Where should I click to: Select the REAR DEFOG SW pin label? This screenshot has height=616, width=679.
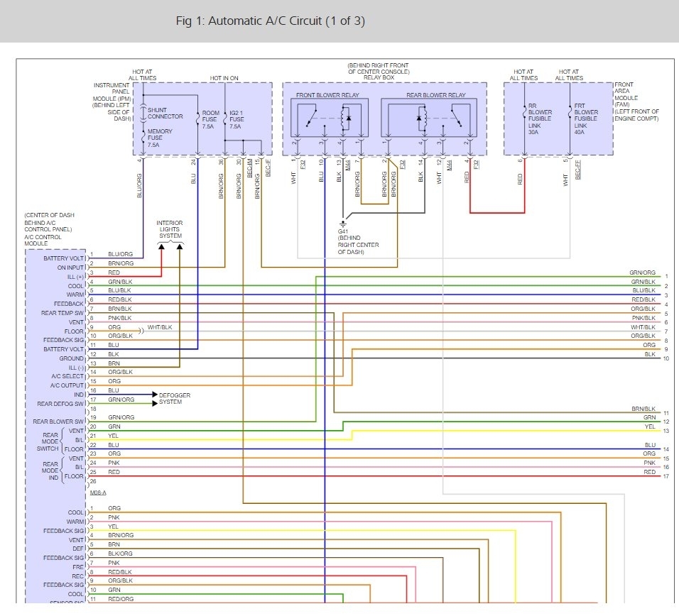60,404
